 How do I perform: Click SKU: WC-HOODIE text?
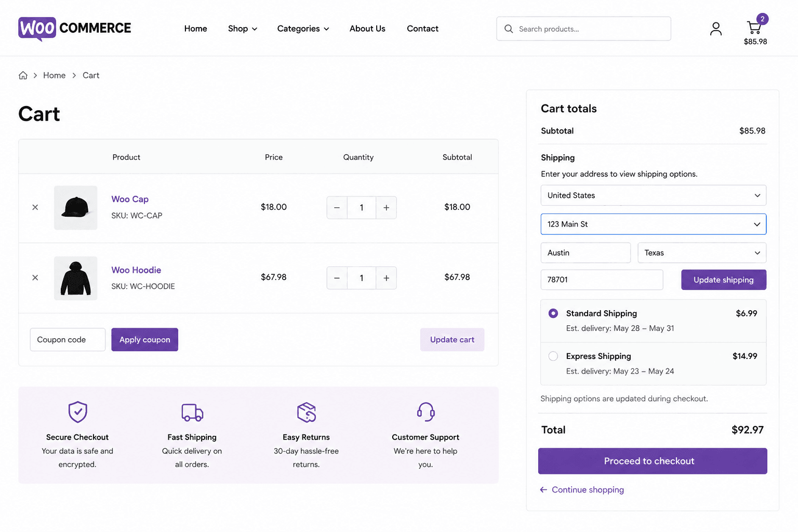coord(143,286)
